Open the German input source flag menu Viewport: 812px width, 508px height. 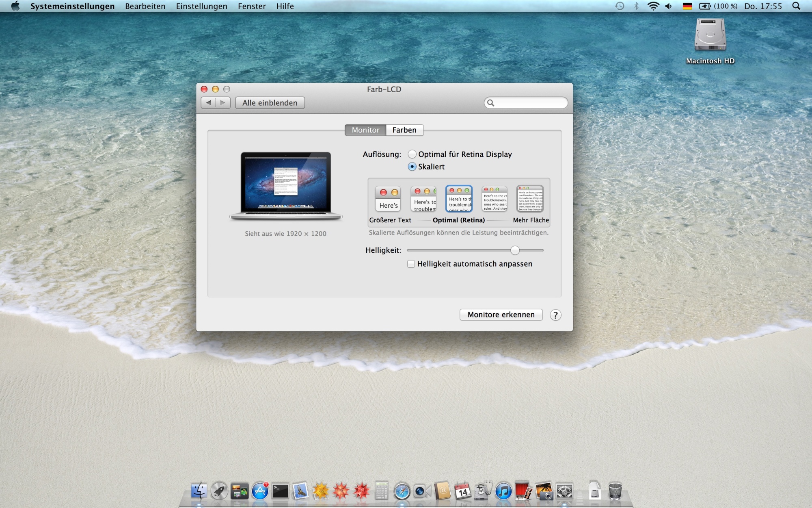pos(687,6)
